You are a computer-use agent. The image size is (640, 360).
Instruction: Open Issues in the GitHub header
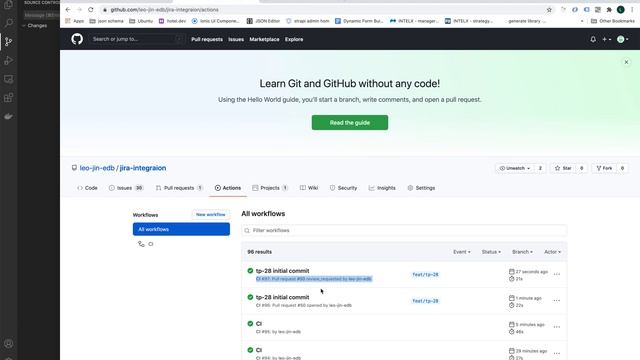(236, 39)
